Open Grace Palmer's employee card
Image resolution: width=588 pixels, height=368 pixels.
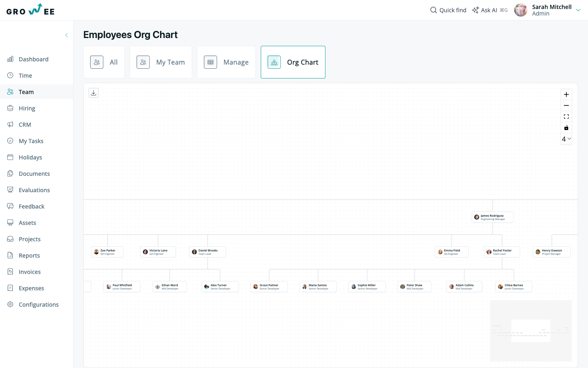[x=269, y=287]
